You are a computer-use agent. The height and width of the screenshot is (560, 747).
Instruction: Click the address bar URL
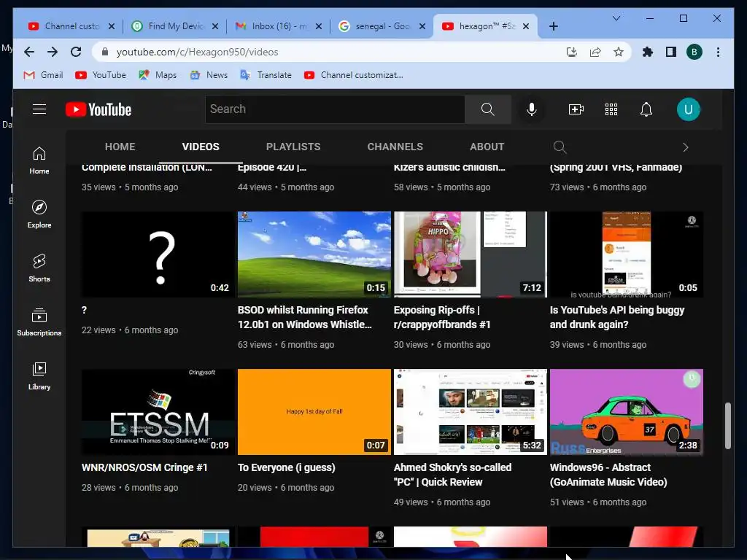click(197, 52)
